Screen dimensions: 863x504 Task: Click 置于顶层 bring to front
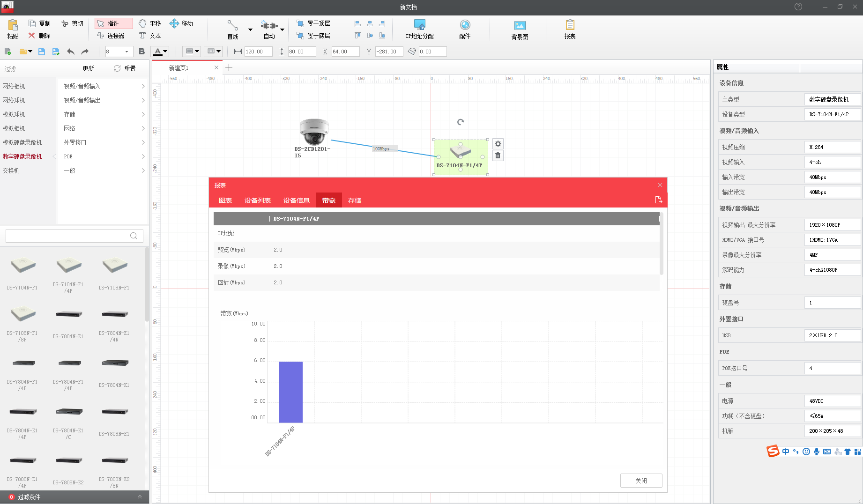pyautogui.click(x=313, y=23)
